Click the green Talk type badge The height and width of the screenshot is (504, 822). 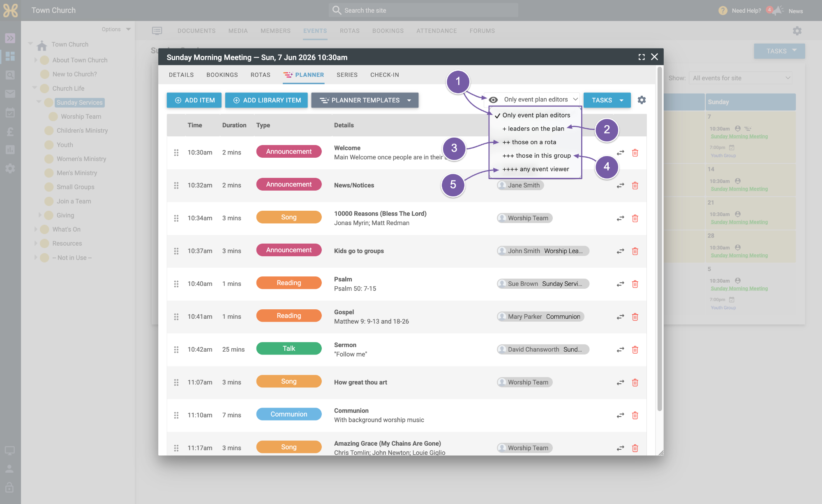pos(289,348)
